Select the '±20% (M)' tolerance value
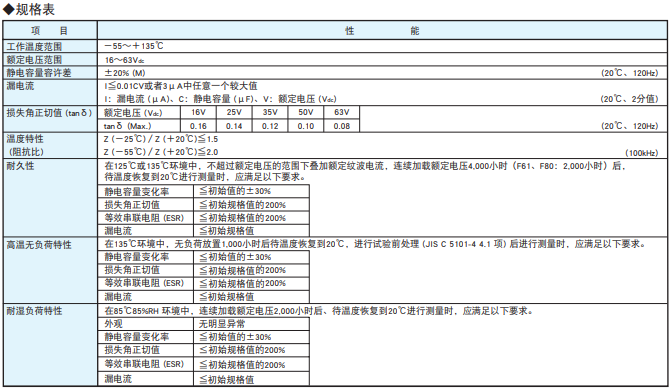This screenshot has height=392, width=670. click(125, 73)
